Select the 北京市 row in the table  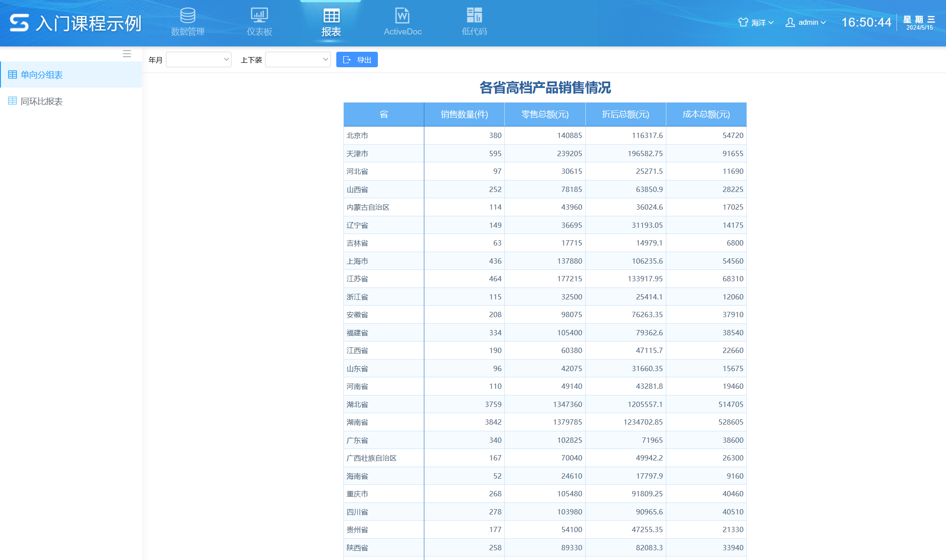tap(384, 135)
